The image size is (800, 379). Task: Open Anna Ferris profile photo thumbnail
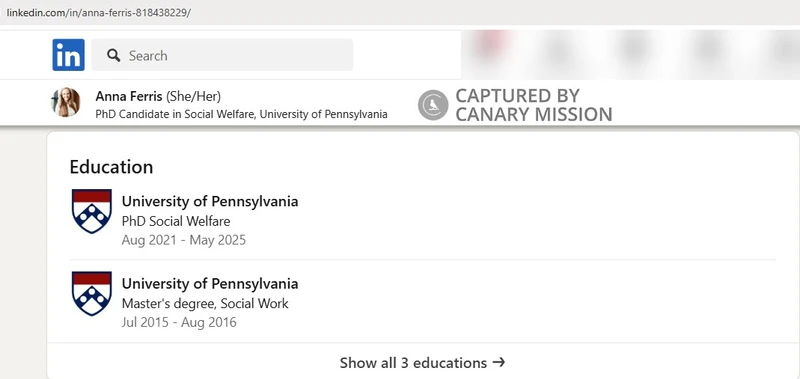(66, 103)
